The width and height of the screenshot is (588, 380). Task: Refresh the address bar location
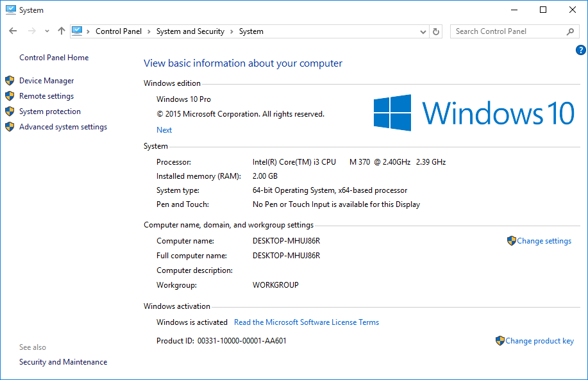(437, 31)
